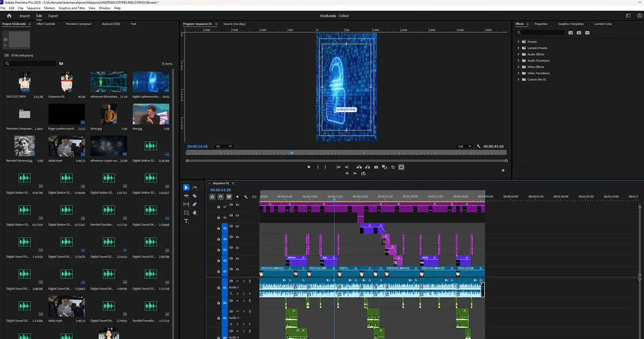Open Comparison View in Program monitor
This screenshot has height=339, width=644.
click(384, 167)
